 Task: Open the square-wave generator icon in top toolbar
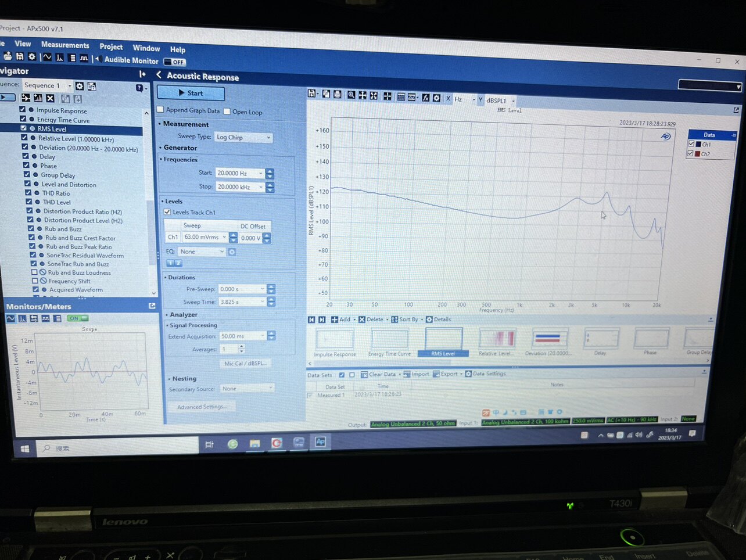[x=84, y=58]
